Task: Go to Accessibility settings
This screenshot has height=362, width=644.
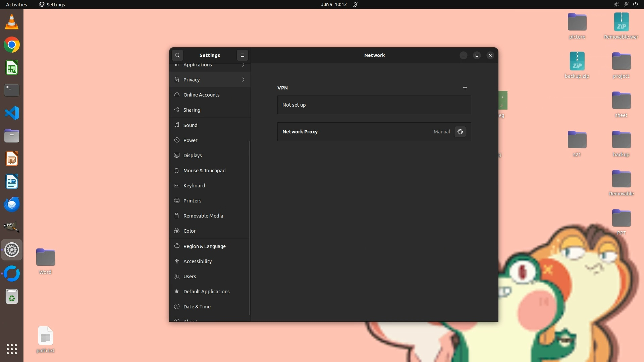Action: 197,261
